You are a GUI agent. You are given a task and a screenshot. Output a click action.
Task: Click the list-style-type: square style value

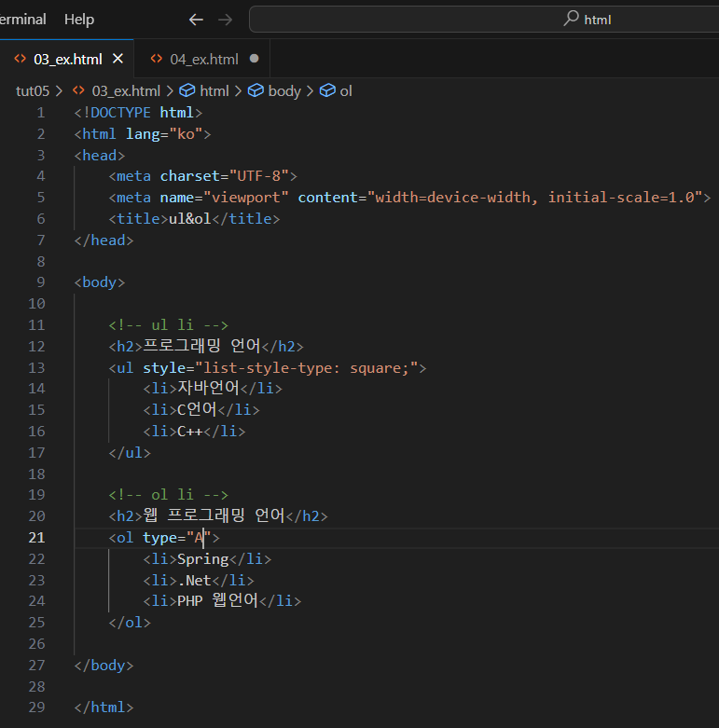click(306, 368)
